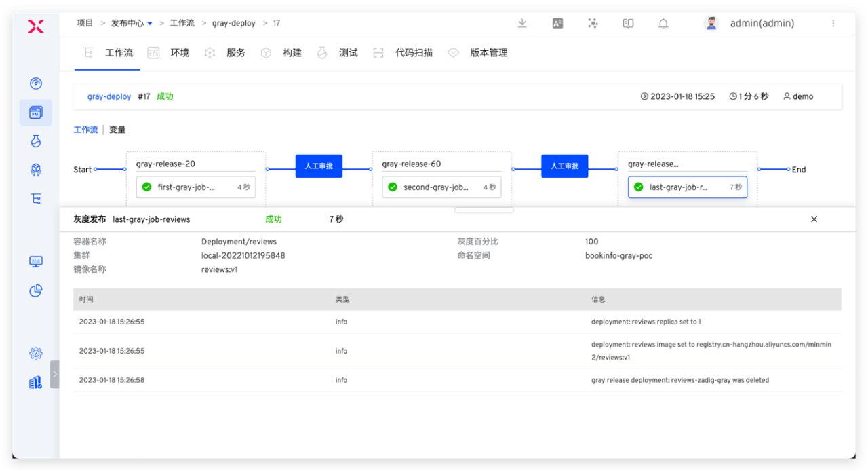The width and height of the screenshot is (868, 471).
Task: Open the documentation book icon in header
Action: click(628, 23)
